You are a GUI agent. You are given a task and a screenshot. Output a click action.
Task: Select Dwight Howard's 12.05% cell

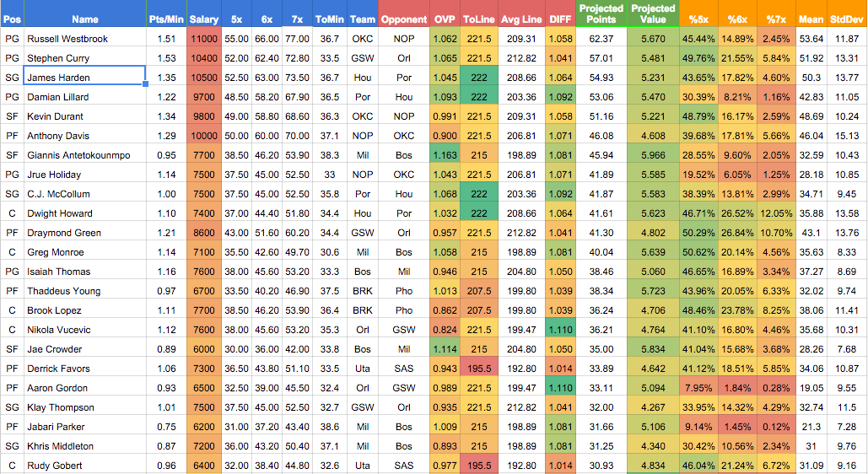coord(776,213)
